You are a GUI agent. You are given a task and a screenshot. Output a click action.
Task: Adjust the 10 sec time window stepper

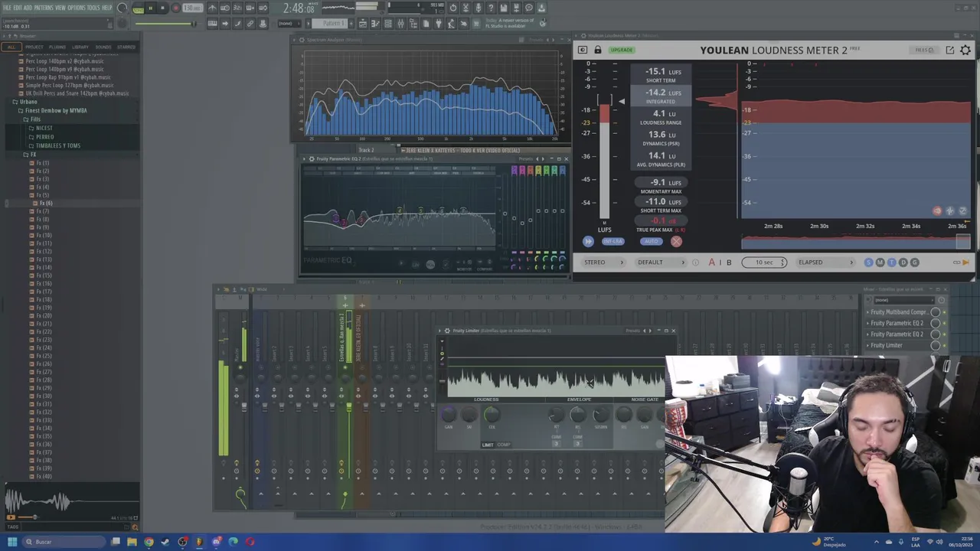[764, 262]
